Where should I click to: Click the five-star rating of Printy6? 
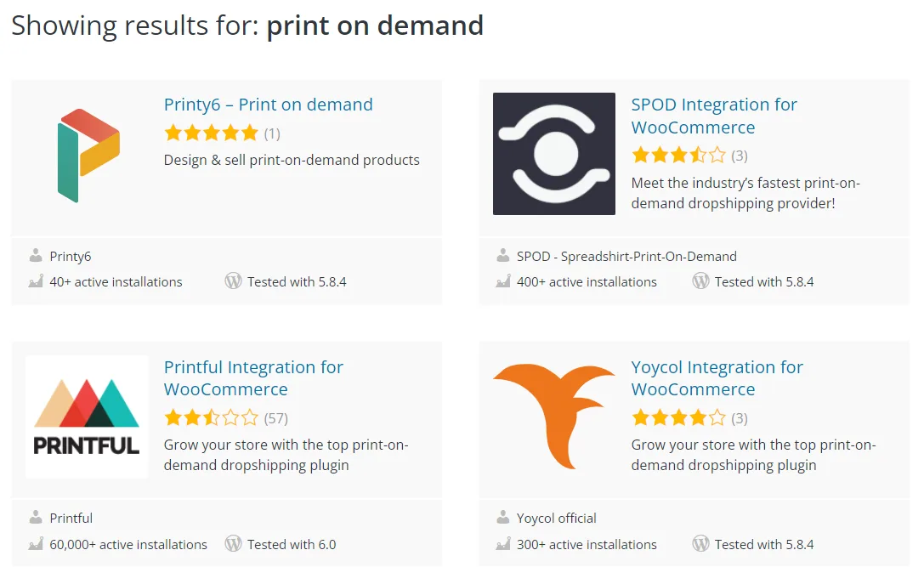click(x=211, y=133)
